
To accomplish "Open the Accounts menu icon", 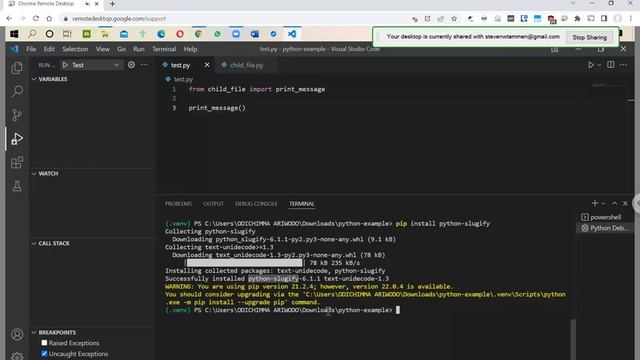I will (17, 335).
